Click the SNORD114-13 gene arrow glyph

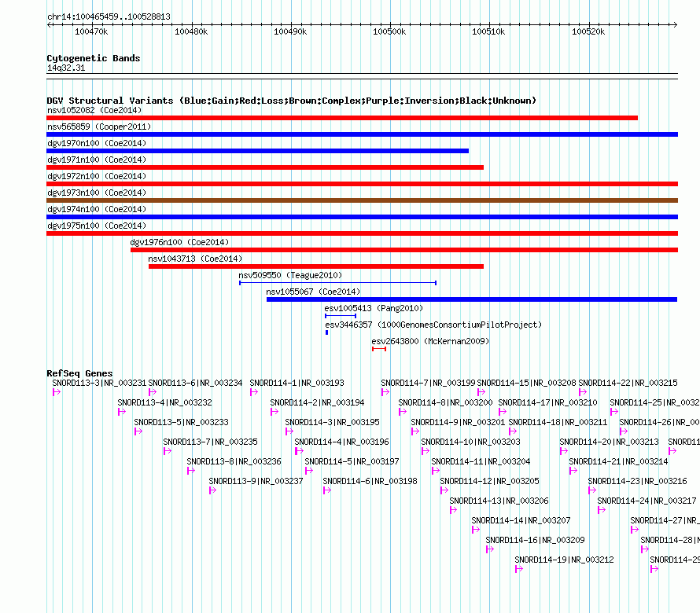(454, 510)
